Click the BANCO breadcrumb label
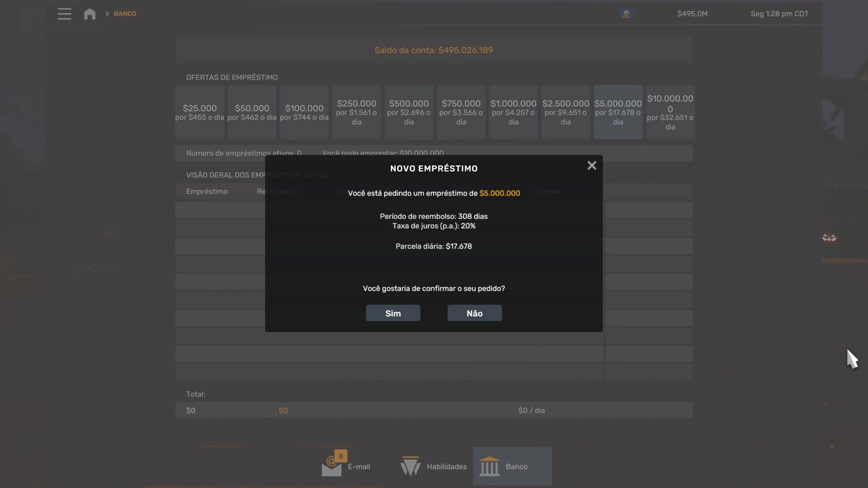 pos(125,14)
